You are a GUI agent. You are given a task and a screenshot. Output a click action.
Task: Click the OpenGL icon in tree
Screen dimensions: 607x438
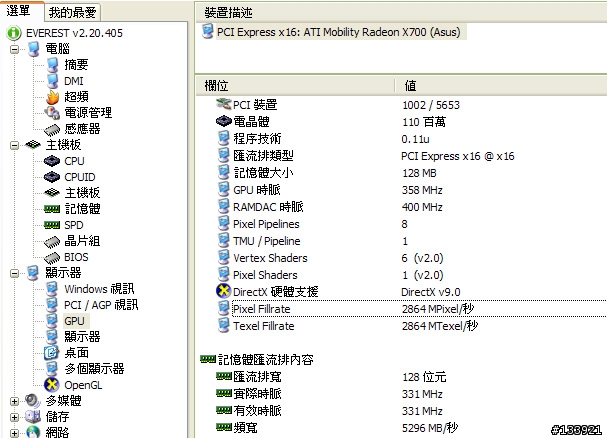click(x=52, y=385)
